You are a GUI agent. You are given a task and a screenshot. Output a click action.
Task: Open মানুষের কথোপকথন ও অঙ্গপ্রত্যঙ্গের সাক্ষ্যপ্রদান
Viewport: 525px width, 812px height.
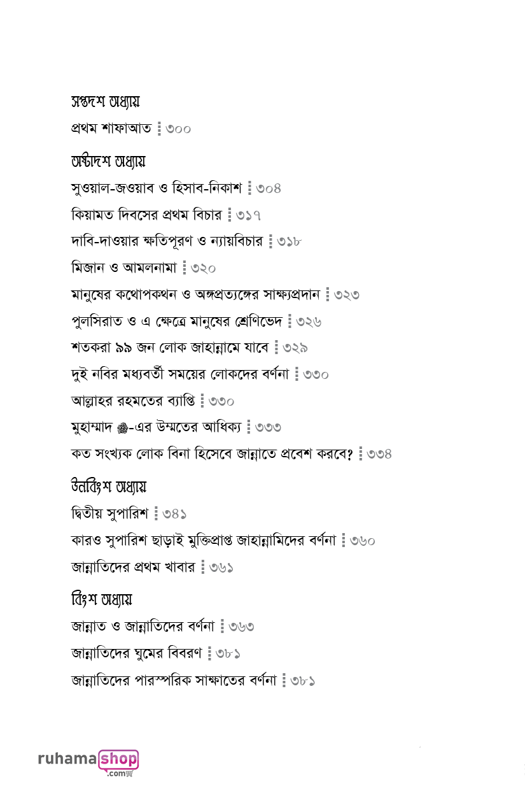196,295
